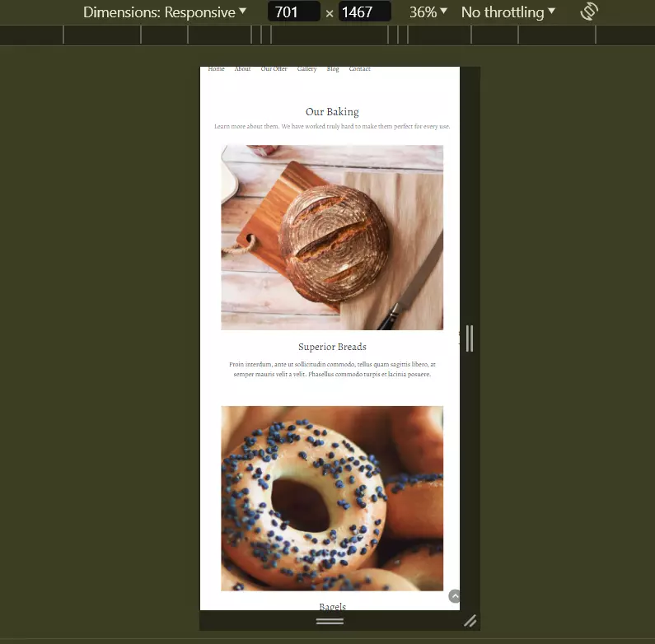Open the Our Offer nav link
This screenshot has height=644, width=655.
click(x=274, y=69)
